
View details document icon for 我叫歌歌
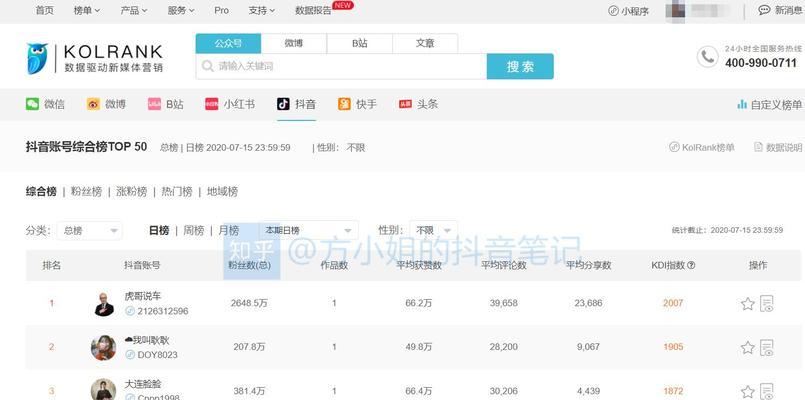(x=766, y=348)
